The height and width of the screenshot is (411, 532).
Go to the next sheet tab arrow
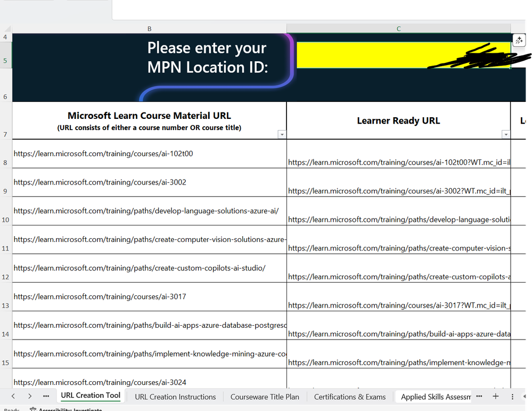coord(30,396)
